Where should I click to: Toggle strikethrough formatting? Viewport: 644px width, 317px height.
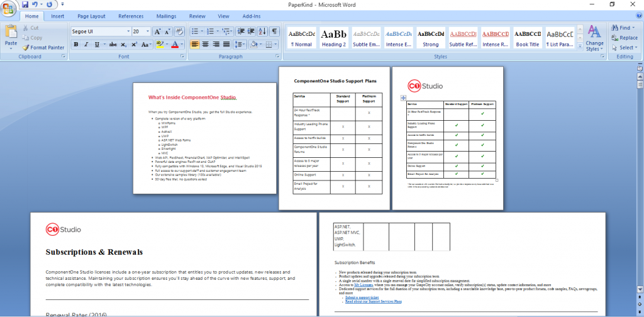click(x=113, y=45)
